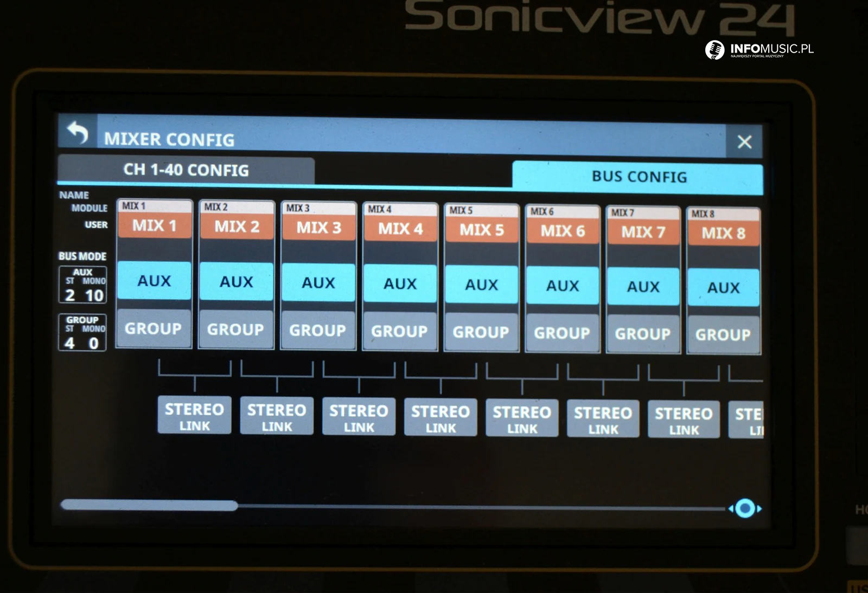Click the BUS MODE label
Screen dimensions: 868x593
(x=82, y=256)
